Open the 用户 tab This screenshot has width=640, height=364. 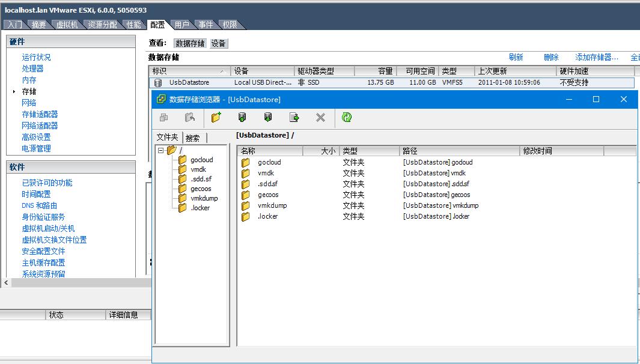181,25
